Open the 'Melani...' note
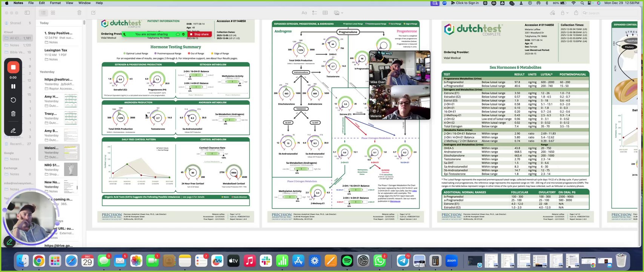 click(59, 152)
